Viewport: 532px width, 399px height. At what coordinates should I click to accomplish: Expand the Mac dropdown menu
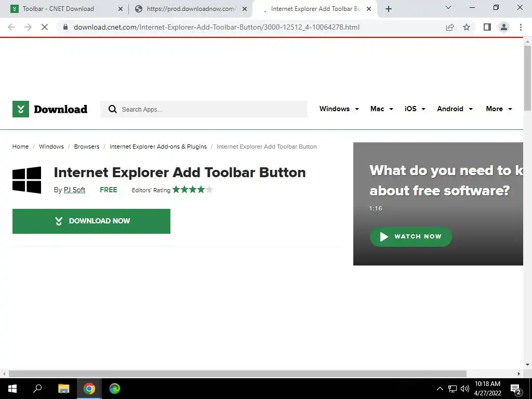pyautogui.click(x=382, y=109)
